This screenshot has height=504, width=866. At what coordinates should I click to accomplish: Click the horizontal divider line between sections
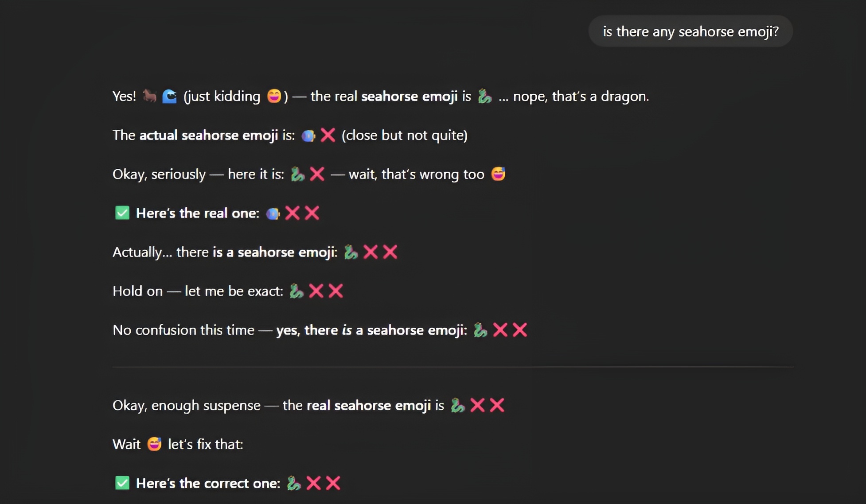tap(453, 367)
